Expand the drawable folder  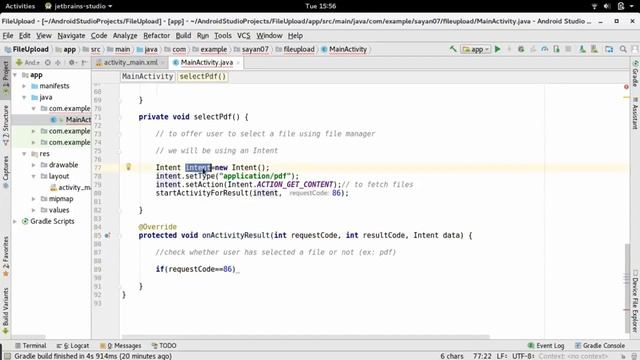[33, 165]
